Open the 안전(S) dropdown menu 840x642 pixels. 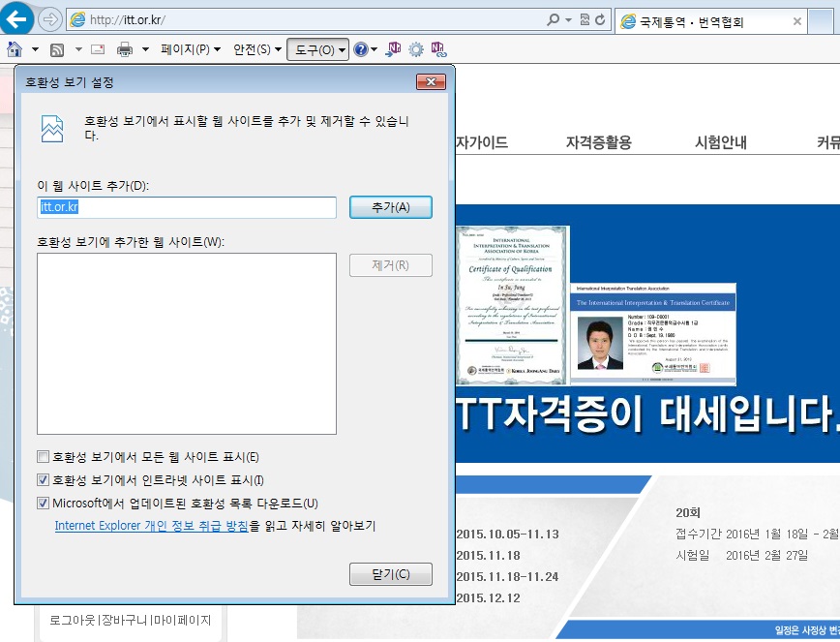[x=257, y=49]
